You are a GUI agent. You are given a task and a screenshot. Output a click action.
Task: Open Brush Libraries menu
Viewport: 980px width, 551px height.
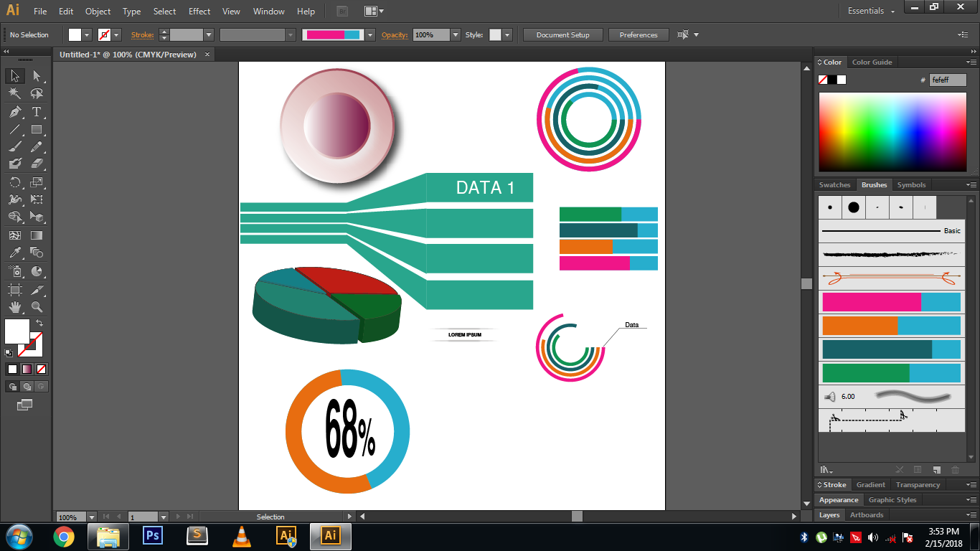826,470
